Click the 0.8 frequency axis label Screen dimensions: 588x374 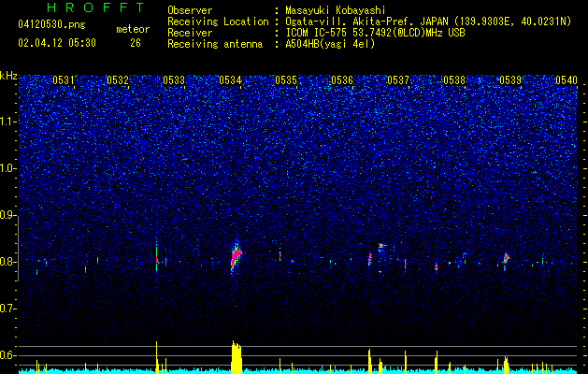tap(8, 262)
